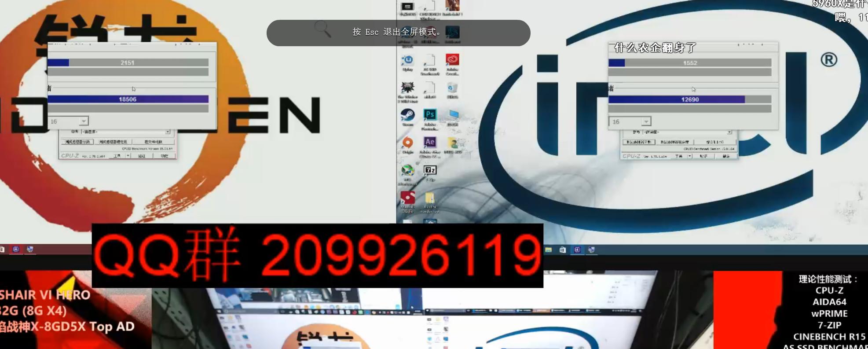Viewport: 868px width, 349px height.
Task: Click the Validate button in AMD CPU-Z
Action: (142, 156)
